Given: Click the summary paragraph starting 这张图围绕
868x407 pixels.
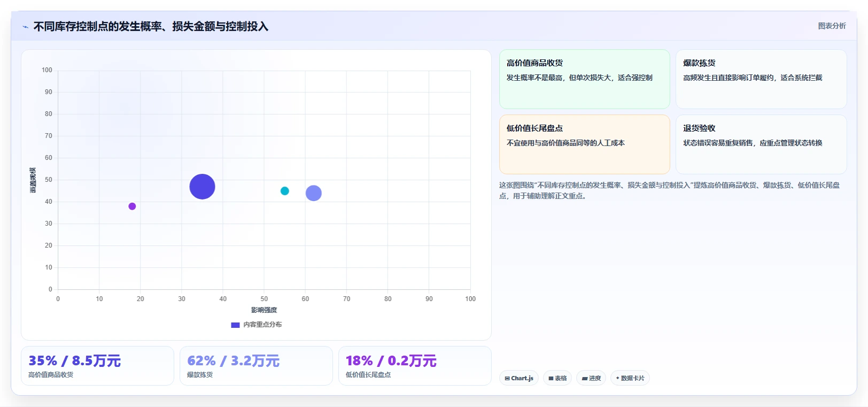Looking at the screenshot, I should (669, 190).
